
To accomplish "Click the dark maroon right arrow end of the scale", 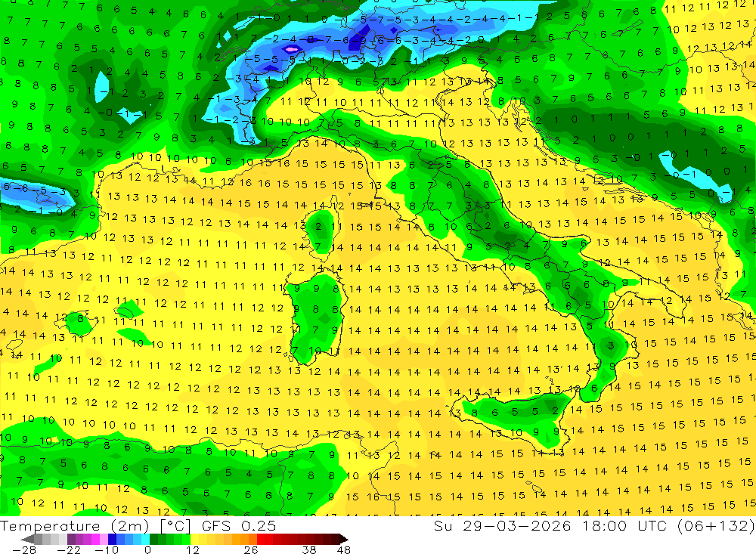I will pyautogui.click(x=344, y=539).
